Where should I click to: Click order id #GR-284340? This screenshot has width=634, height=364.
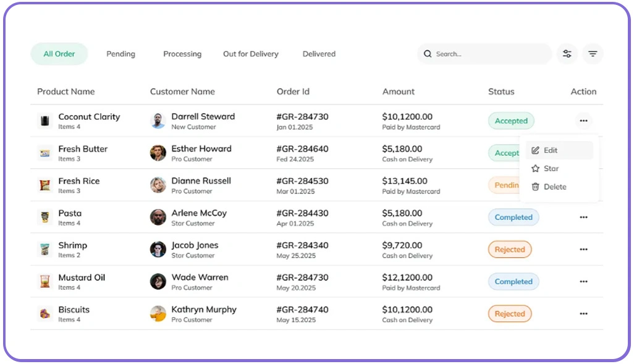pyautogui.click(x=302, y=245)
